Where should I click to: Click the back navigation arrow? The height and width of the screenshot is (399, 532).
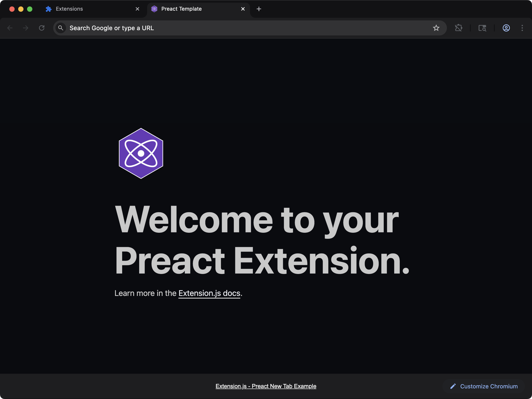click(x=10, y=28)
